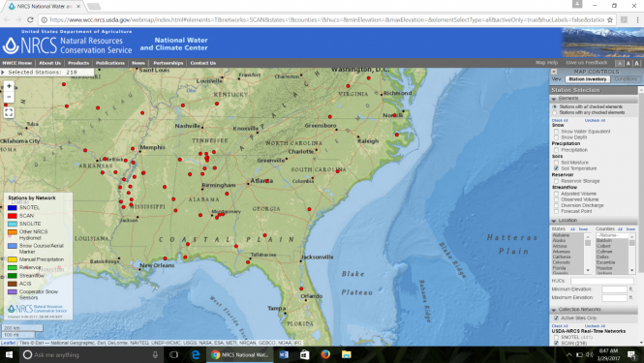Click the Leaflet attribution link
Image resolution: width=644 pixels, height=363 pixels.
coord(8,343)
